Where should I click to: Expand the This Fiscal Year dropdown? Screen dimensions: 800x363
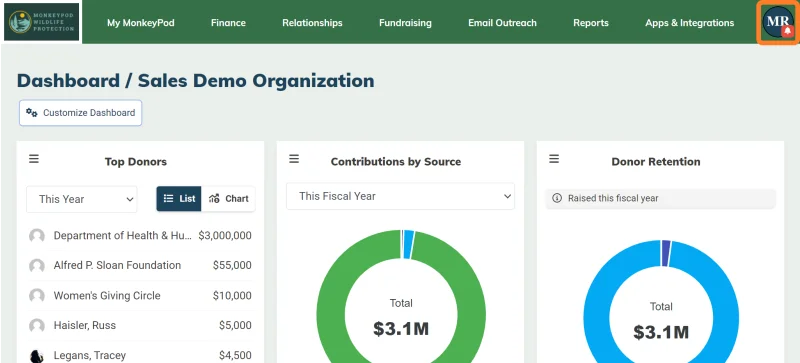[x=401, y=196]
